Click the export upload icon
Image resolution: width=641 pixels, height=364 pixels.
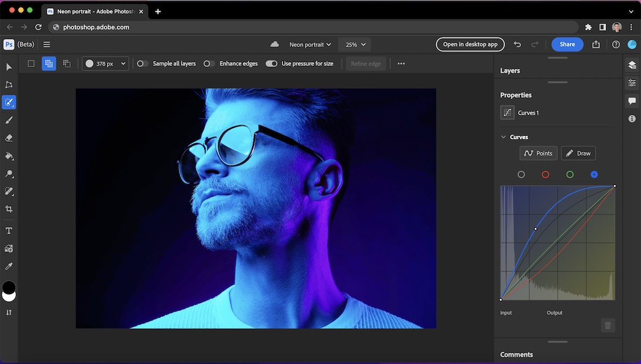[596, 44]
